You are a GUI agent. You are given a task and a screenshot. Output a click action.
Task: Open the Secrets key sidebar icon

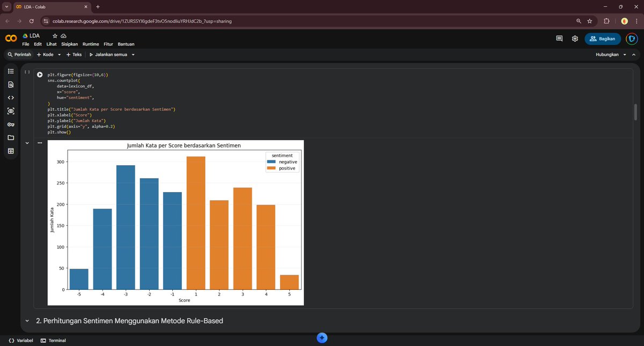(x=11, y=124)
